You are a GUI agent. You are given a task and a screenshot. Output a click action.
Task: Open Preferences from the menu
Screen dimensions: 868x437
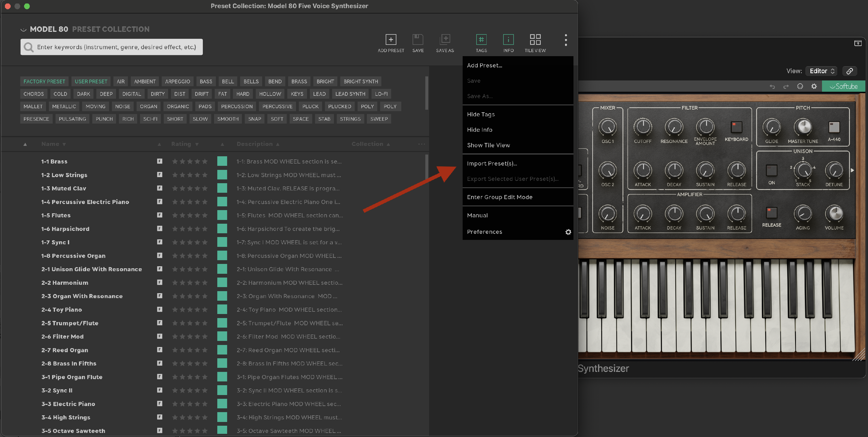pyautogui.click(x=518, y=232)
